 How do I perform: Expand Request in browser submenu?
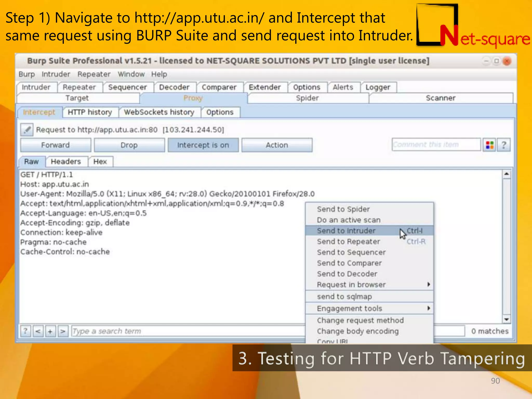[369, 284]
